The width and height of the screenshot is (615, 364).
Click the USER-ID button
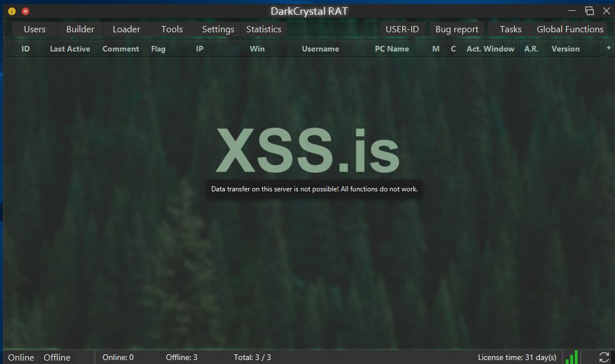pos(402,29)
